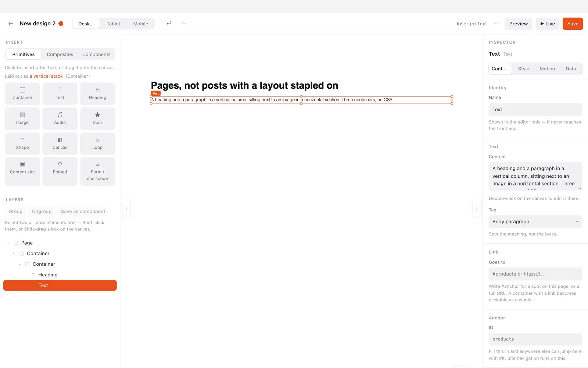Collapse the nested Container layer node
Screen dimensions: 588x368
(19, 264)
